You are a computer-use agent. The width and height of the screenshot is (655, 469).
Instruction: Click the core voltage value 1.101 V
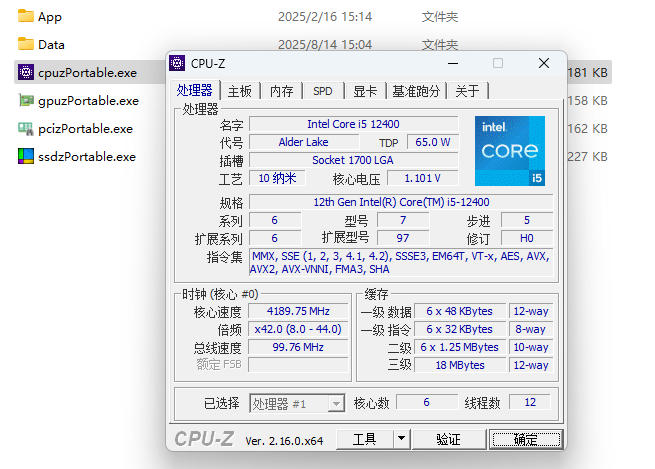click(x=422, y=178)
